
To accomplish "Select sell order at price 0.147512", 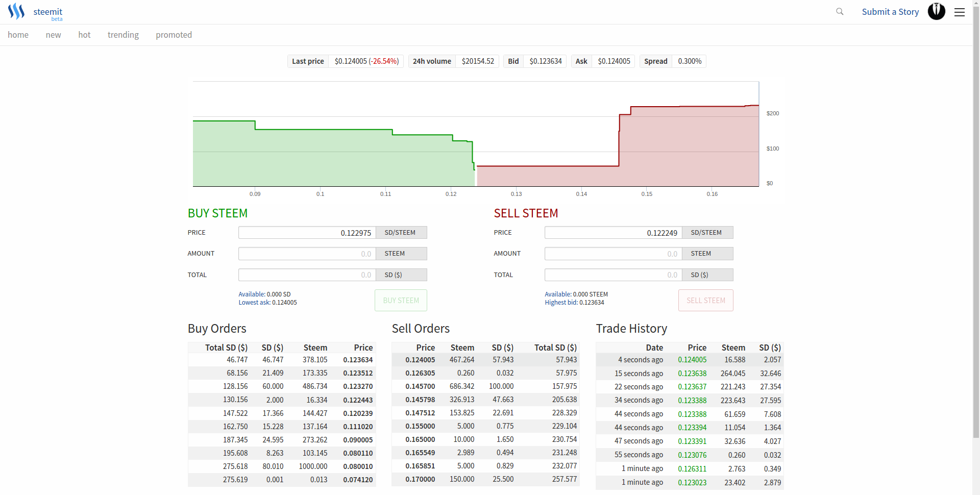I will click(x=485, y=413).
